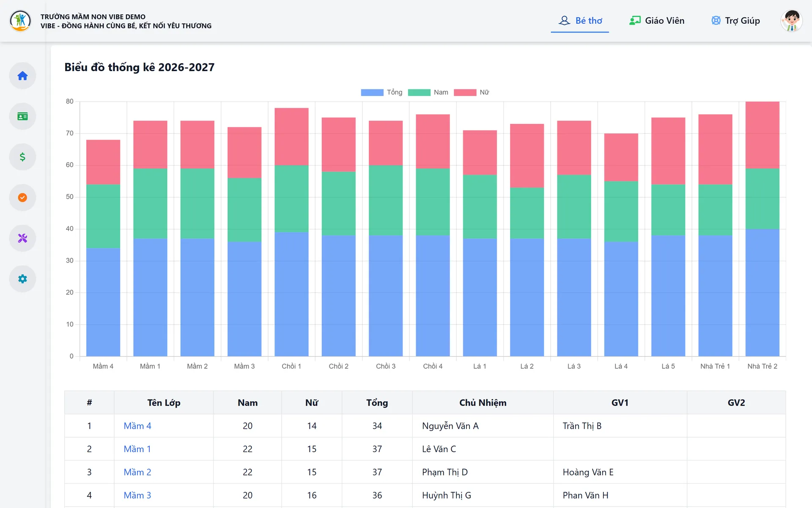Click the Lá 5 bar in chart
The image size is (812, 508).
668,237
